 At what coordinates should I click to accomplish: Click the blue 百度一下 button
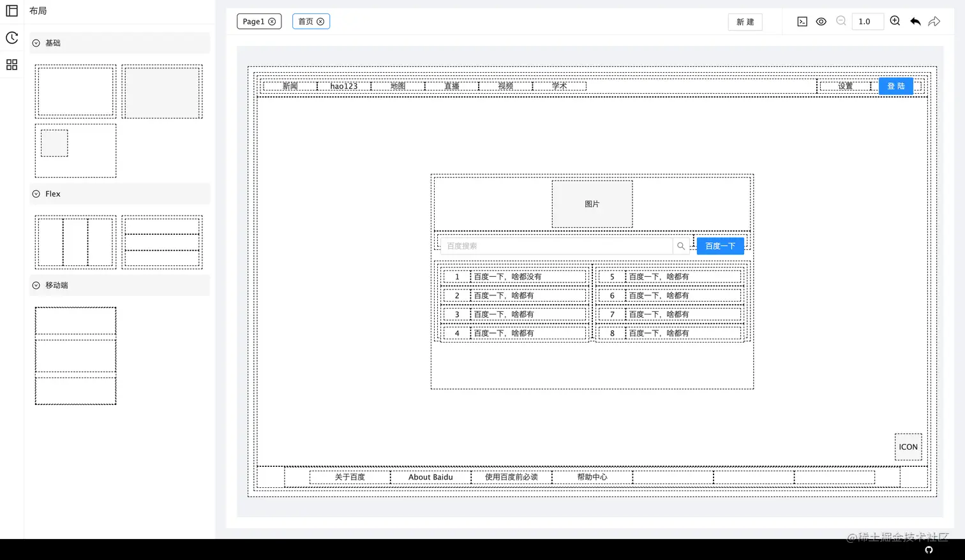tap(721, 246)
